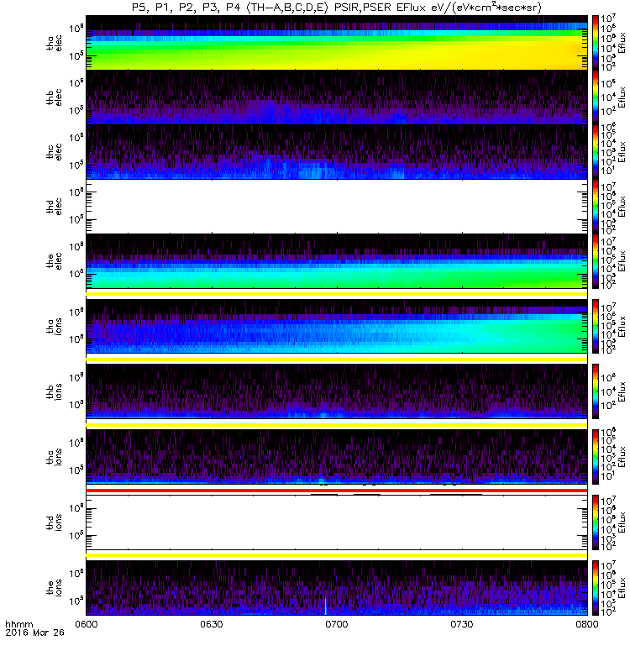Click the Eflux label beside thd ions color bar
630x672 pixels.
622,522
